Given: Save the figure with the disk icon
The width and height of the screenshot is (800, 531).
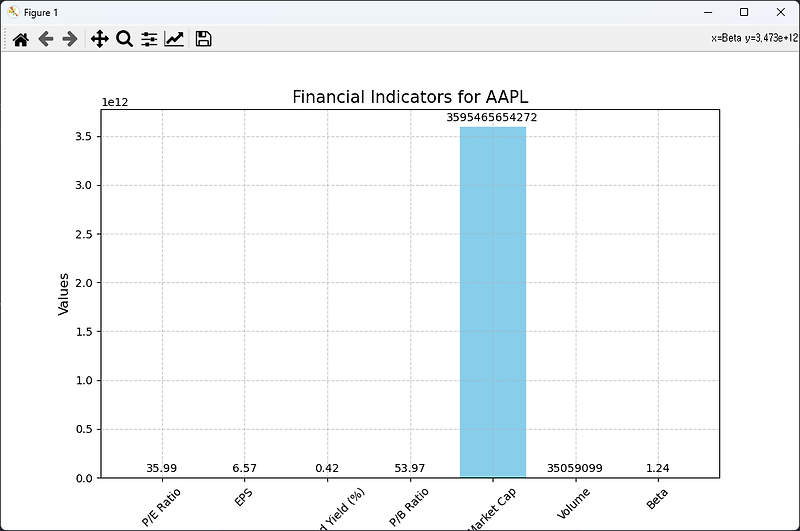Looking at the screenshot, I should (x=204, y=39).
